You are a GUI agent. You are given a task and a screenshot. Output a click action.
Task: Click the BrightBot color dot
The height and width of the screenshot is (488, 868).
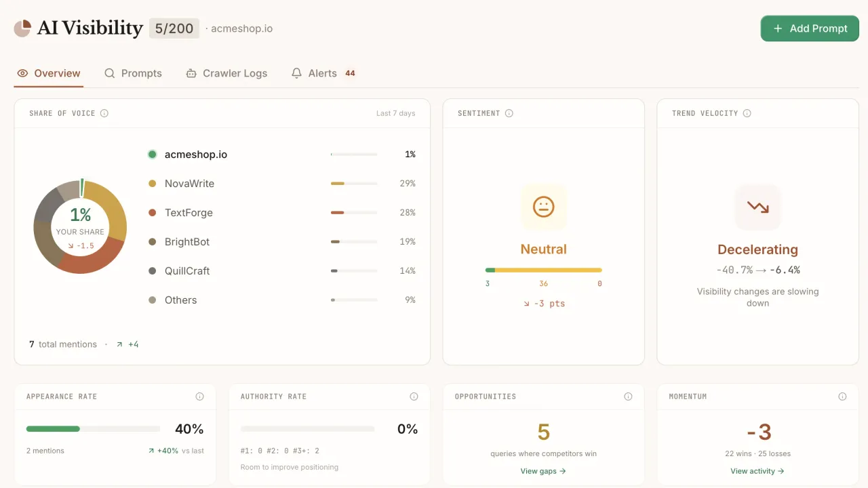point(153,242)
